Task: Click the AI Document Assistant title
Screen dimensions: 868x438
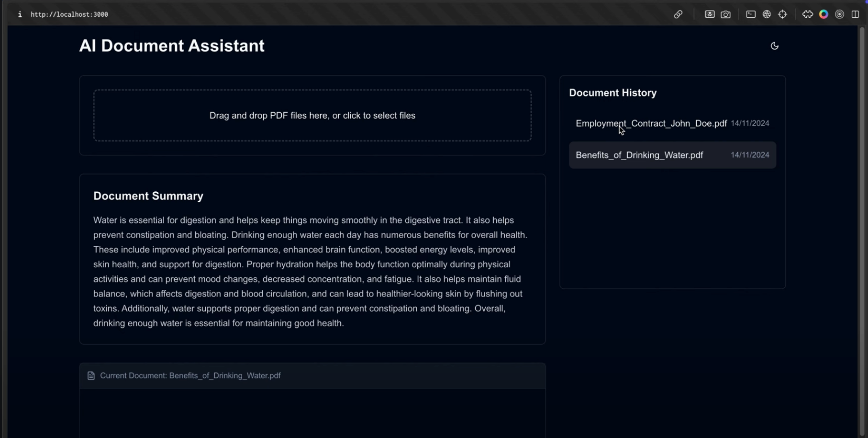Action: coord(172,46)
